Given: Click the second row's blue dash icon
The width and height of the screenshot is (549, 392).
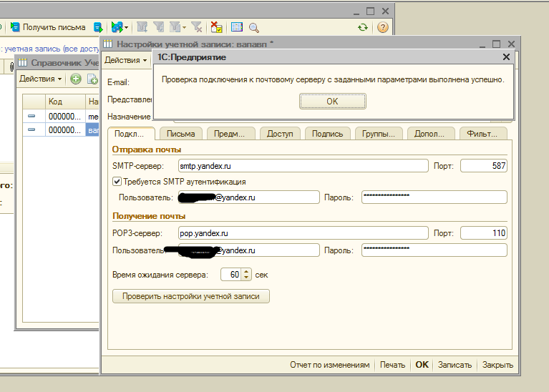Looking at the screenshot, I should [31, 129].
